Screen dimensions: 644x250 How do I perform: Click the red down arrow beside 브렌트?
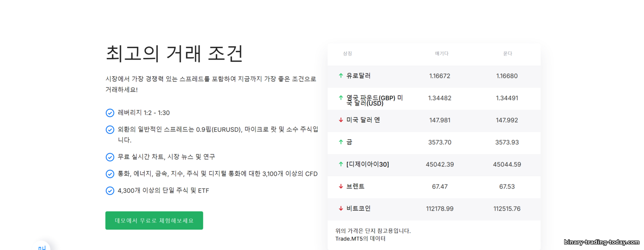(x=341, y=187)
